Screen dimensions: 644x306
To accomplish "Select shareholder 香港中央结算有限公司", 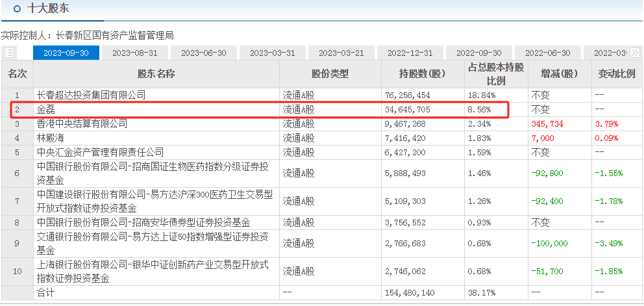I will click(82, 124).
